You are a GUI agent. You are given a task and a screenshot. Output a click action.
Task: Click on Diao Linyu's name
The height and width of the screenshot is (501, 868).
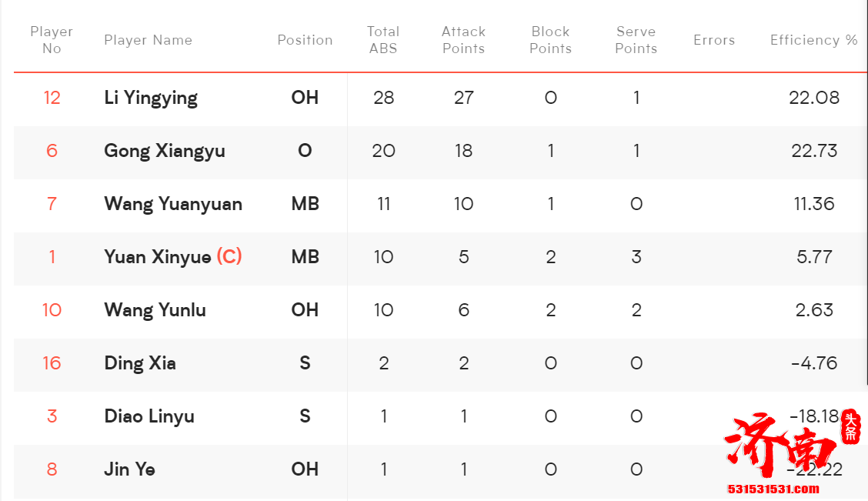pos(149,416)
